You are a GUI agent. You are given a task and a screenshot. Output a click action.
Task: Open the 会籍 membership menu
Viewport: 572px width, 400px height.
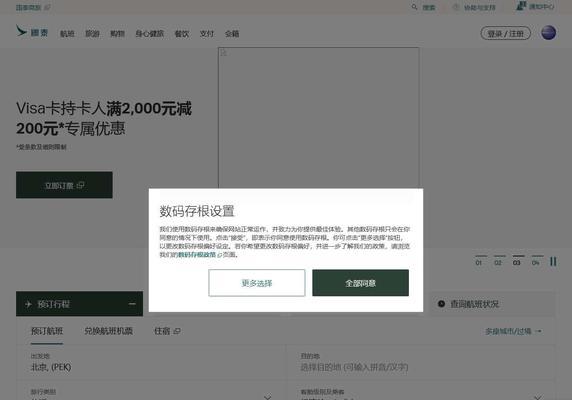click(x=232, y=34)
